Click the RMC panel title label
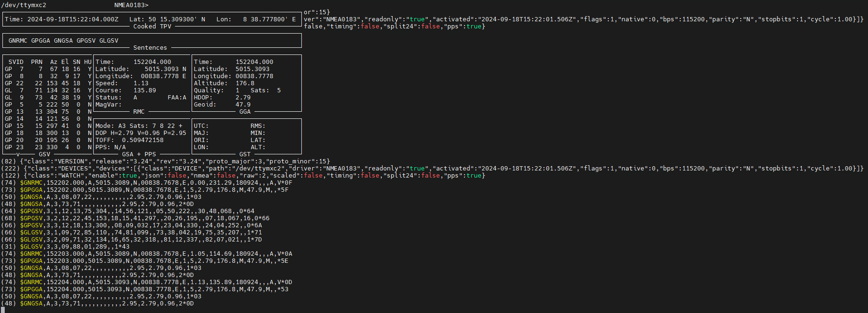Screen dimensions: 868x313 [x=139, y=112]
